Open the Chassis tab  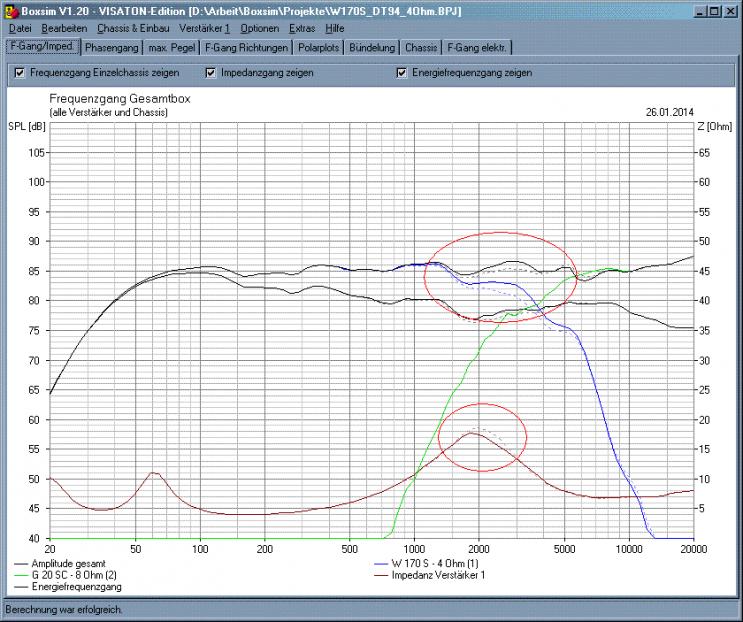click(x=421, y=48)
